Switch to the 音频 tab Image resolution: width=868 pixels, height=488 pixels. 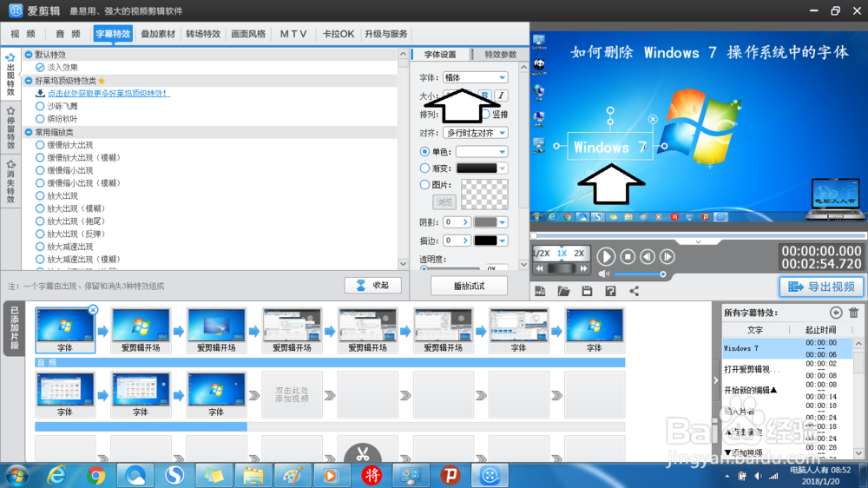(x=68, y=34)
